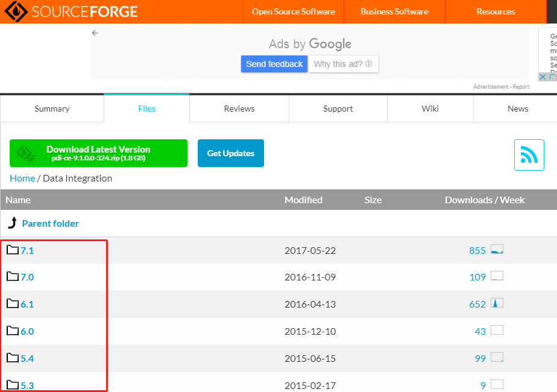The height and width of the screenshot is (392, 557).
Task: Click the info icon beside Why this ad
Action: tap(369, 63)
